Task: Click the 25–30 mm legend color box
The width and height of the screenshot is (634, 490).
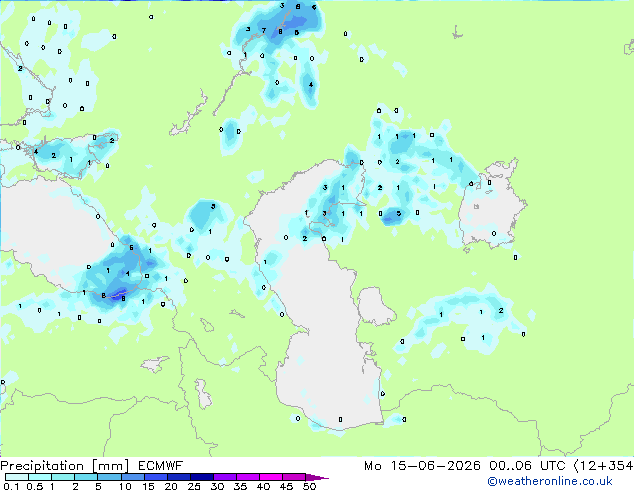Action: (201, 477)
